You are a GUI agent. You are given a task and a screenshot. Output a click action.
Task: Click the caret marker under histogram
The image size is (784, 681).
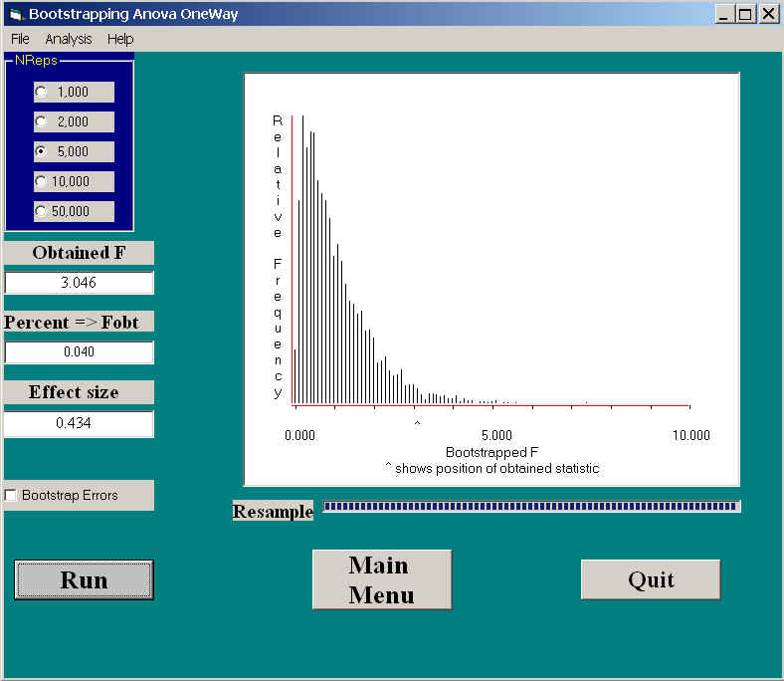pos(417,424)
